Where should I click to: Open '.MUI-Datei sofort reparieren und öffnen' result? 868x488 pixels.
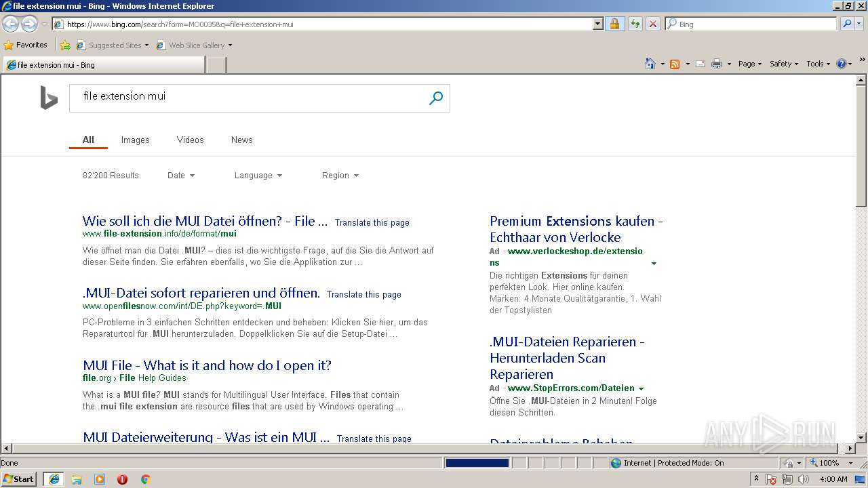pyautogui.click(x=201, y=293)
